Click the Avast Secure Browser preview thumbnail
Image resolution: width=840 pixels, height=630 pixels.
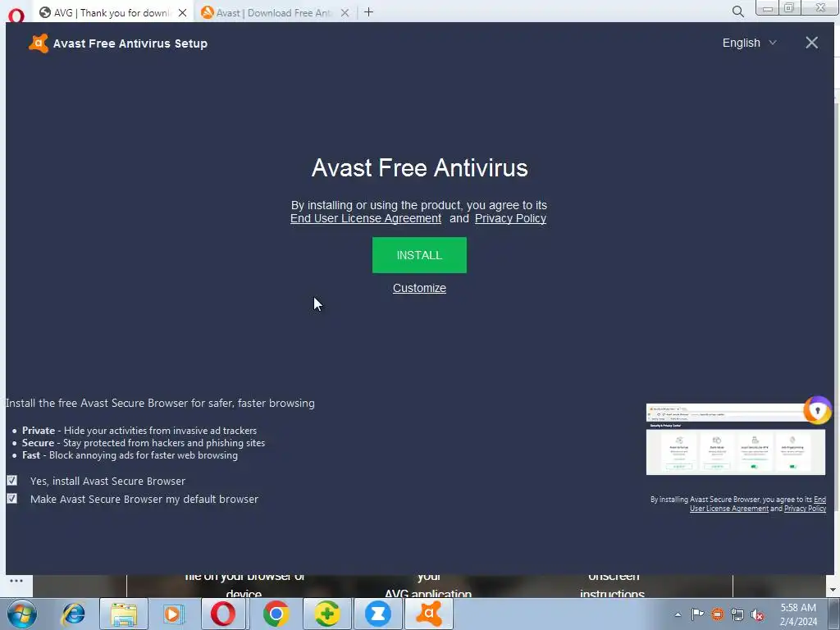tap(736, 440)
